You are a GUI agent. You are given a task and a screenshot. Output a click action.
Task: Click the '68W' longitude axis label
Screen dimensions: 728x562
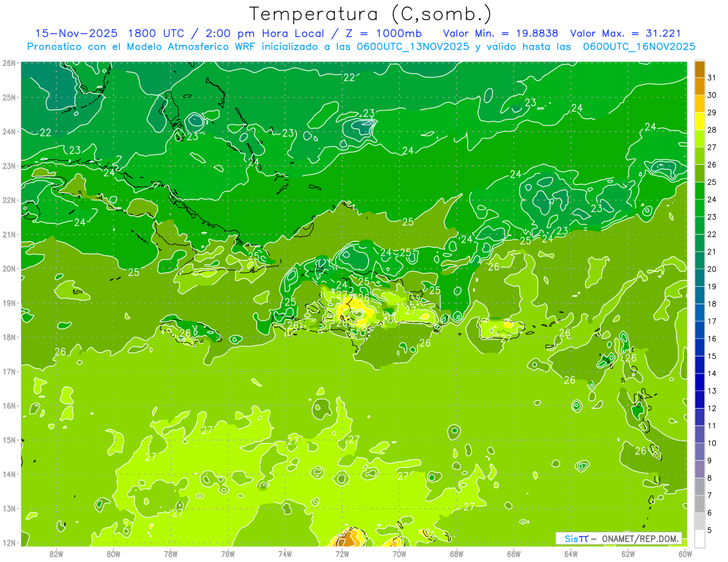coord(457,554)
